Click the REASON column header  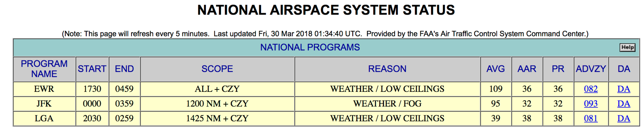pos(387,69)
